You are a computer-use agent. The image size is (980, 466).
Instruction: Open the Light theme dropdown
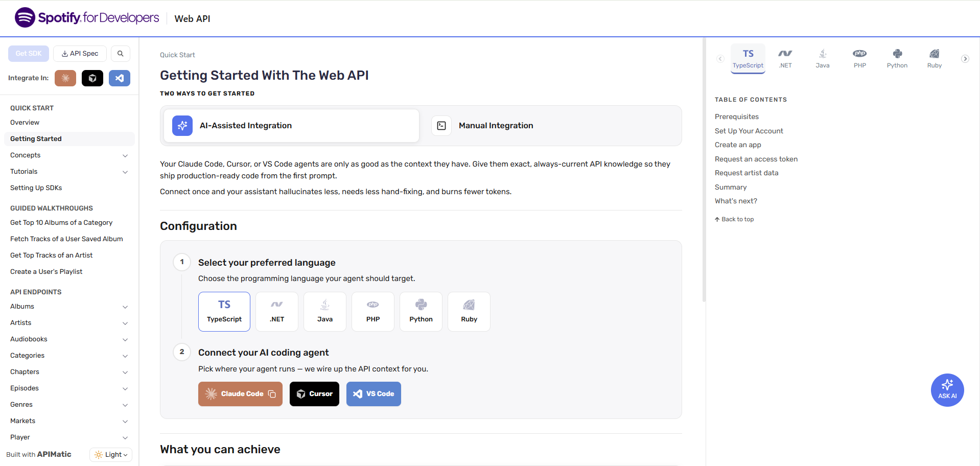(111, 455)
